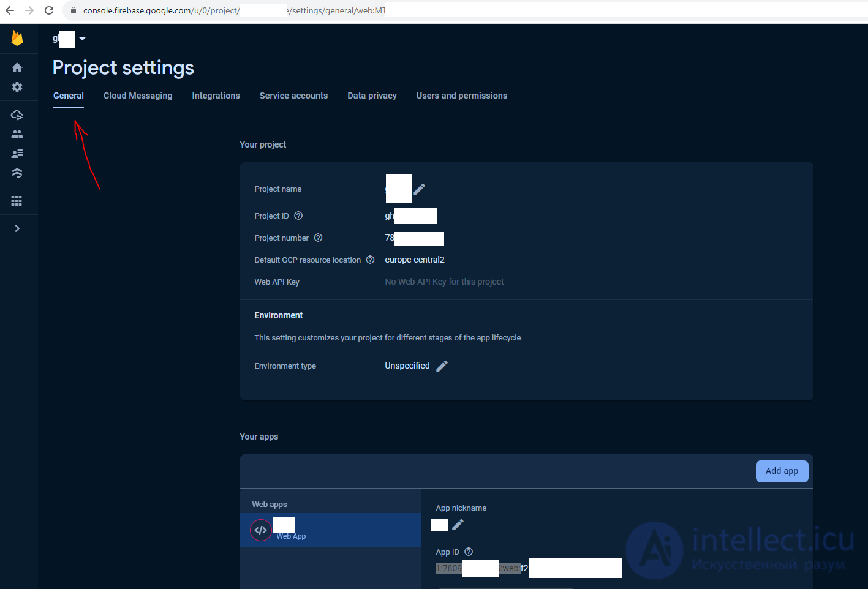Select the General tab

coord(69,96)
